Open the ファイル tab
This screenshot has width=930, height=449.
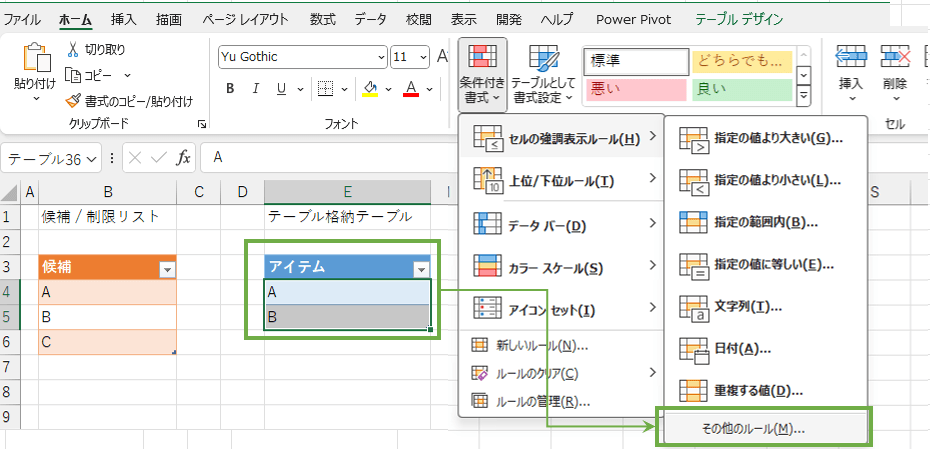23,20
